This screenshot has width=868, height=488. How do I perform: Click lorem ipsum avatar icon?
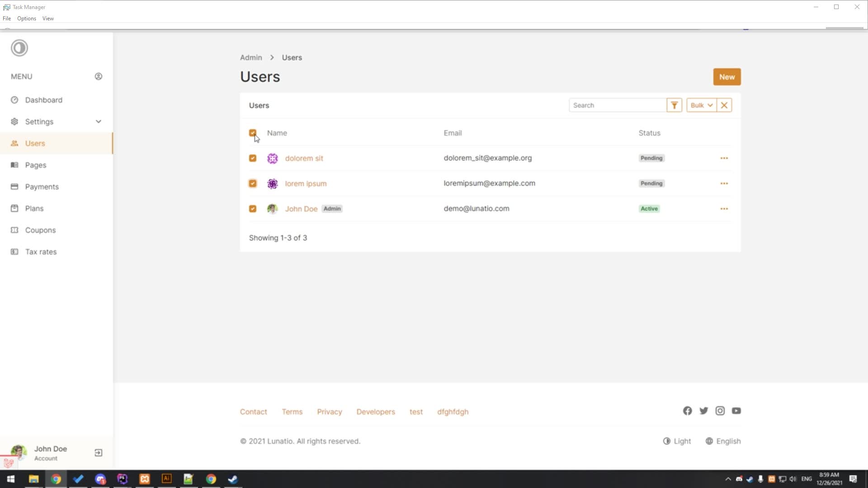[x=273, y=183]
